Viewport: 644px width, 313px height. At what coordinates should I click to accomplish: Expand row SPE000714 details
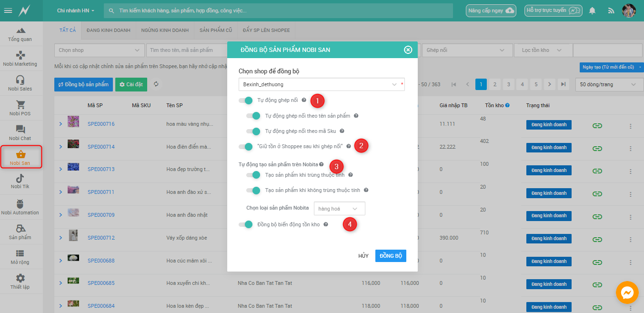tap(60, 147)
